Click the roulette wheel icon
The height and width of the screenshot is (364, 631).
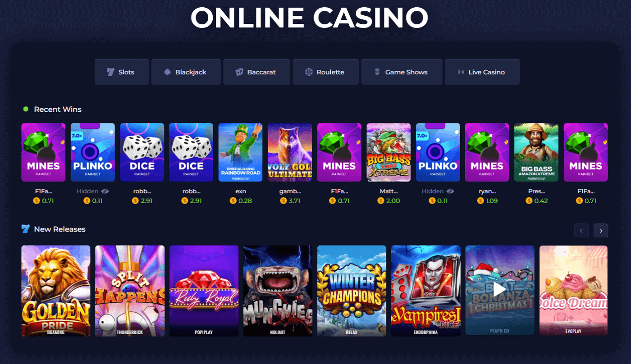point(309,72)
